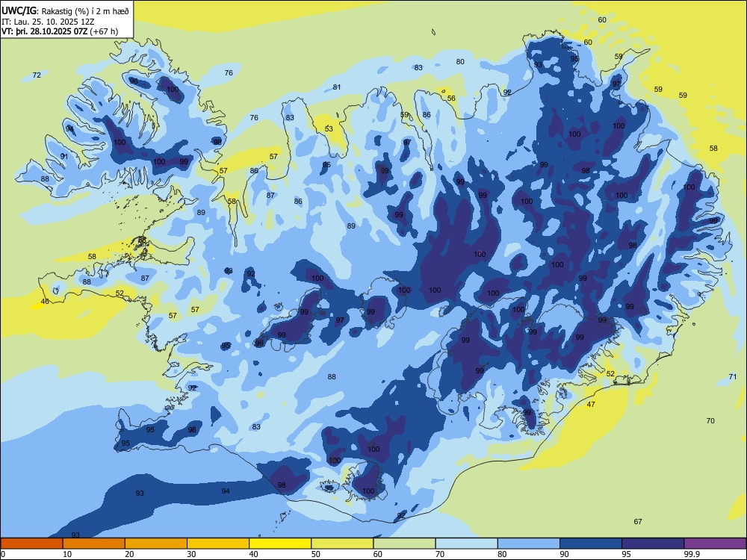Click the map value '91' in the Westfjords
This screenshot has height=560, width=747.
coord(64,157)
